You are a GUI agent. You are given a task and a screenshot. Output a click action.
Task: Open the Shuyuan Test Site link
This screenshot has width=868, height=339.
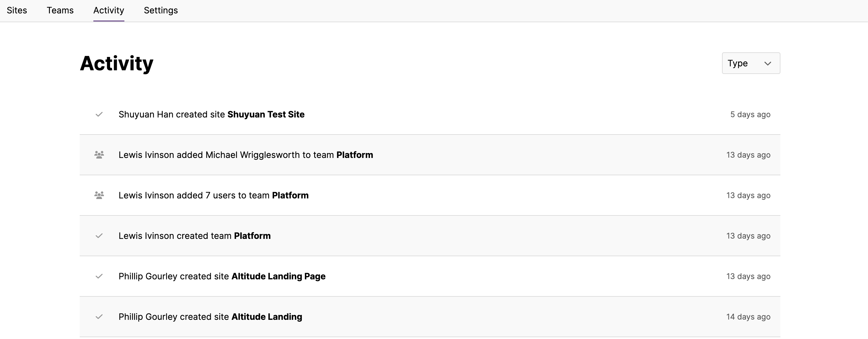266,114
